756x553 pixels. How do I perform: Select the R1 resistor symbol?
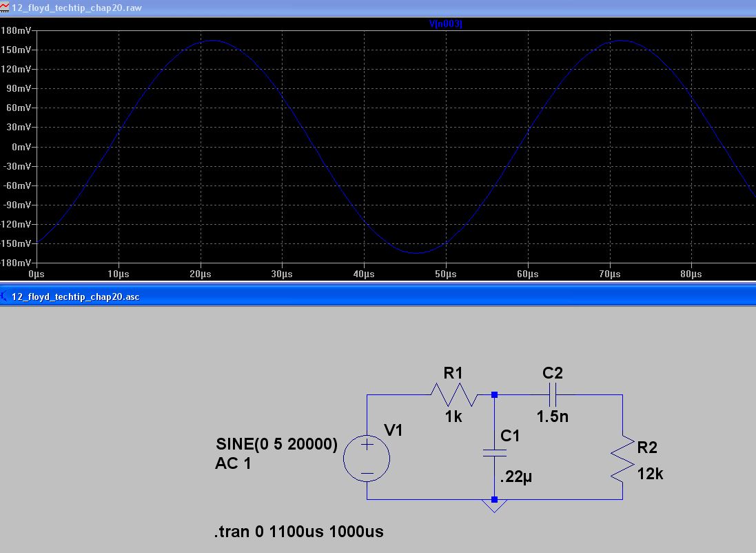454,394
